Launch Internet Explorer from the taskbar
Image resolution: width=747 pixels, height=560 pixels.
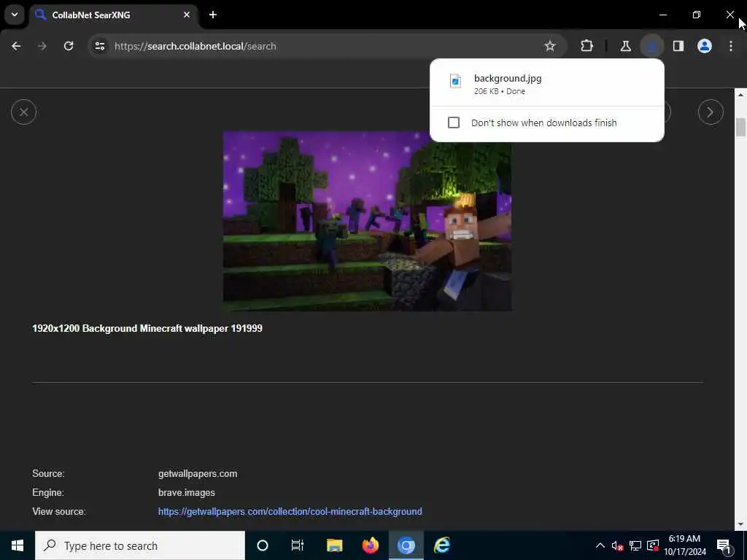pos(441,545)
